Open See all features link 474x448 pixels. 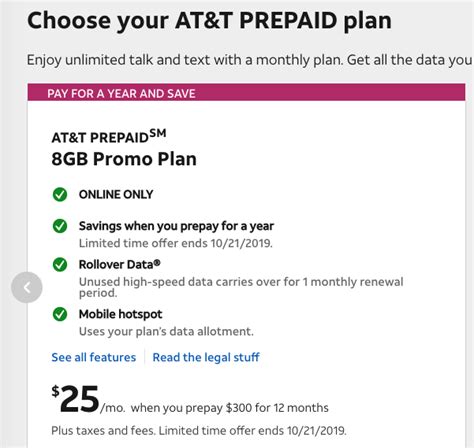click(x=94, y=357)
